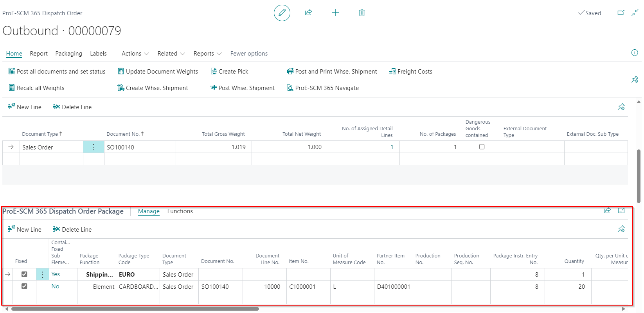
Task: Click the share icon in header
Action: [308, 13]
